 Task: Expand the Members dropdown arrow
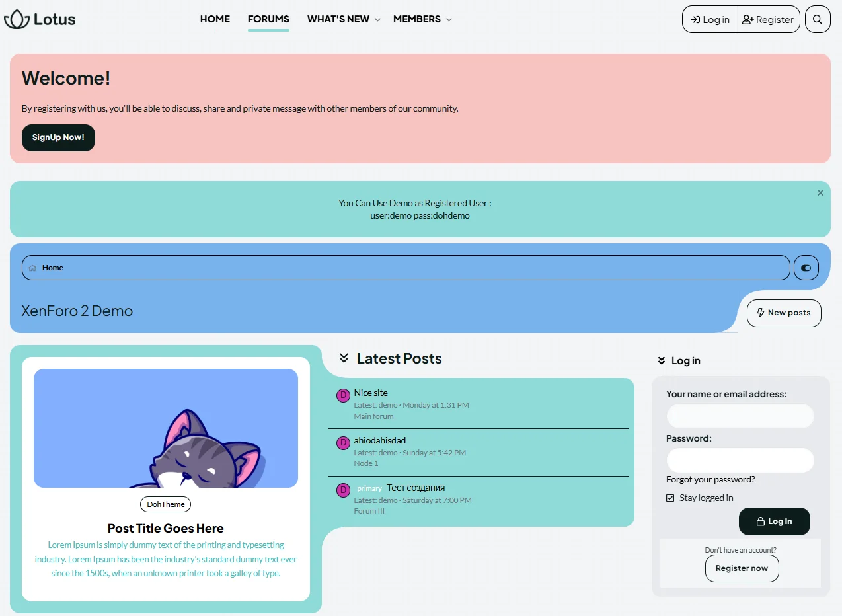[449, 20]
